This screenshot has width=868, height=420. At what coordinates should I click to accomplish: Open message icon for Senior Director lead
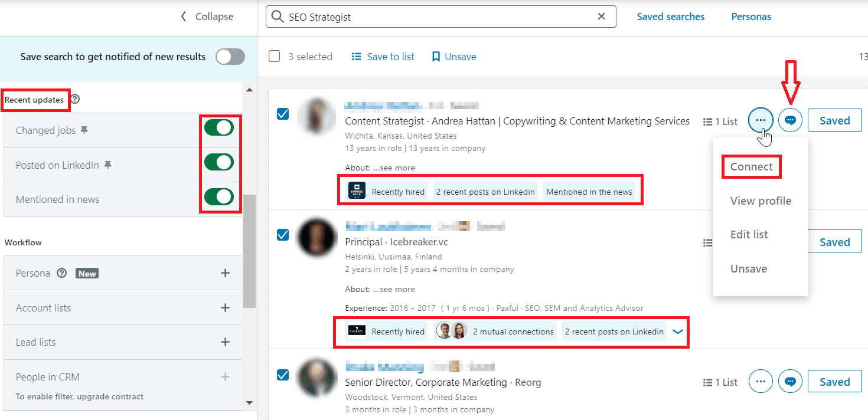pos(790,382)
